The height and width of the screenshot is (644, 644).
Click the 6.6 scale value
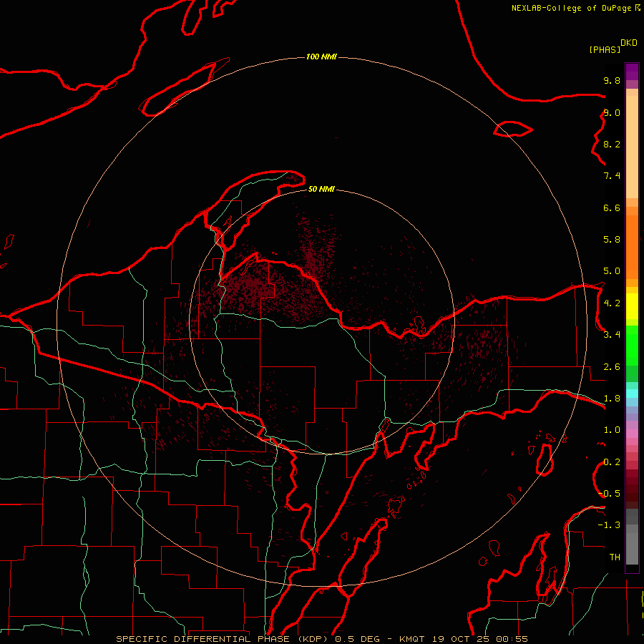click(x=612, y=208)
